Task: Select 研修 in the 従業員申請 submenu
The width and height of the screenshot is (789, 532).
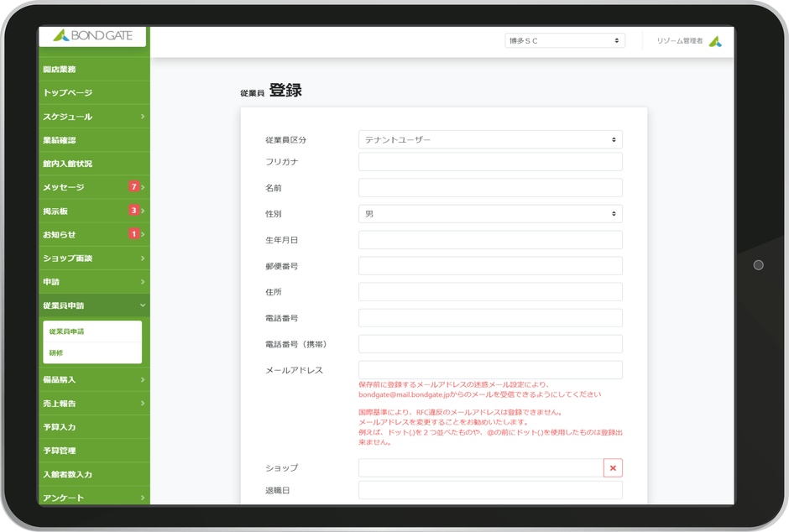Action: (63, 353)
